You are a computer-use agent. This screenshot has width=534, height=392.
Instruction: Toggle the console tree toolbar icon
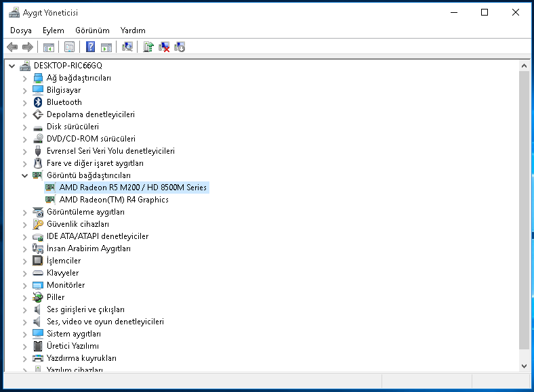(x=49, y=47)
